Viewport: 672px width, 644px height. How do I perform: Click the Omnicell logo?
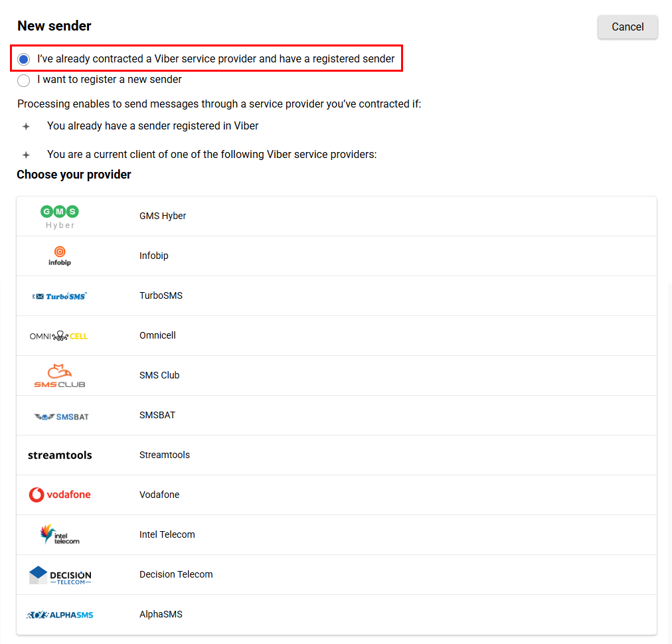click(58, 336)
